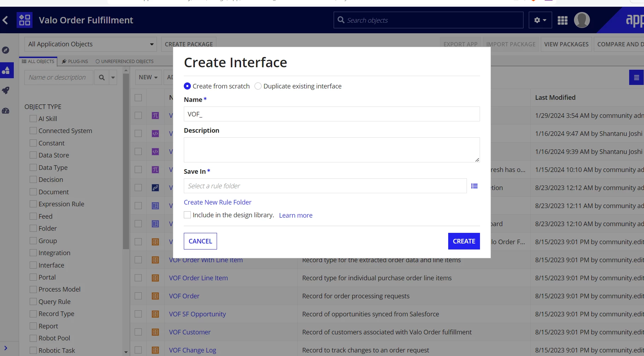Click EXPORT APP button
The image size is (644, 356).
(x=460, y=44)
